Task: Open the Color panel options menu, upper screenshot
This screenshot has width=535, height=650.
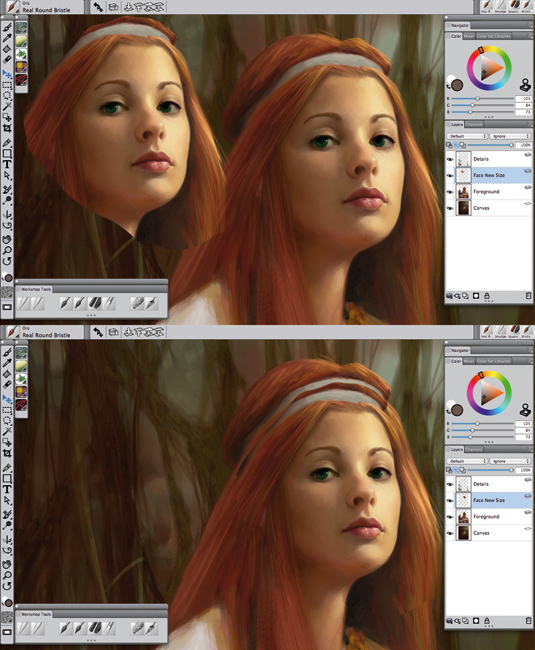Action: 530,36
